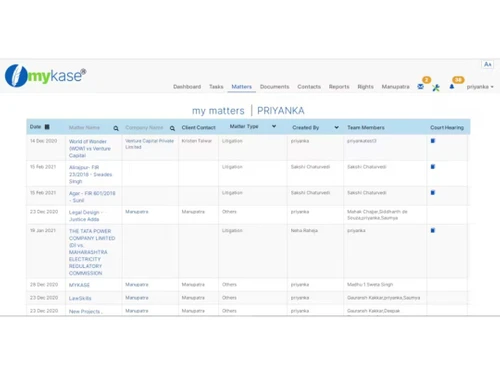Open court hearing icon for Agar FIR row
Image resolution: width=500 pixels, height=375 pixels.
(433, 192)
